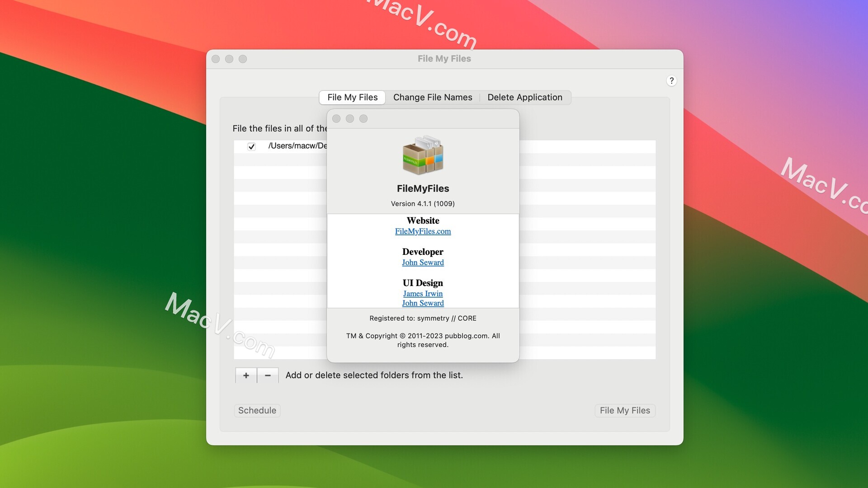Open John Seward link under Developer
This screenshot has height=488, width=868.
(x=423, y=262)
